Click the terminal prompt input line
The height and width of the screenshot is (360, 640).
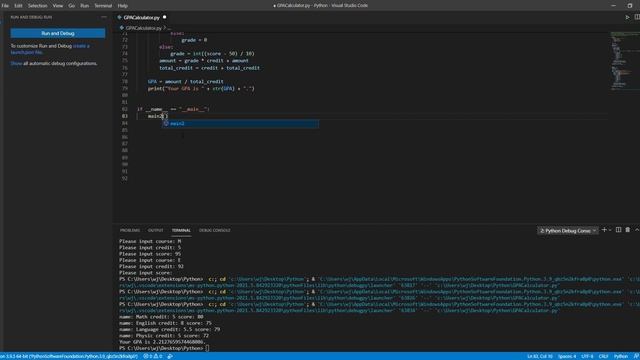click(x=164, y=348)
